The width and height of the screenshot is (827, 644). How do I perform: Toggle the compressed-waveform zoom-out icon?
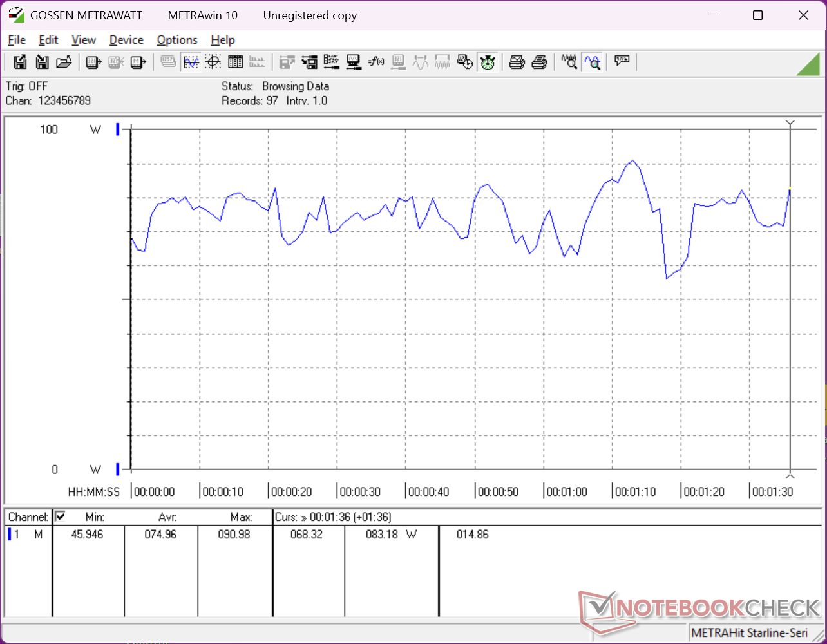(x=569, y=62)
